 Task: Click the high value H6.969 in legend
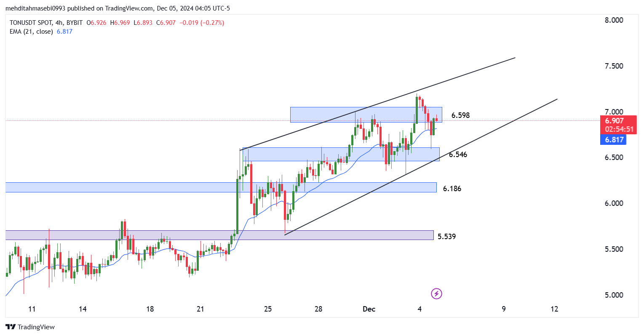coord(120,23)
